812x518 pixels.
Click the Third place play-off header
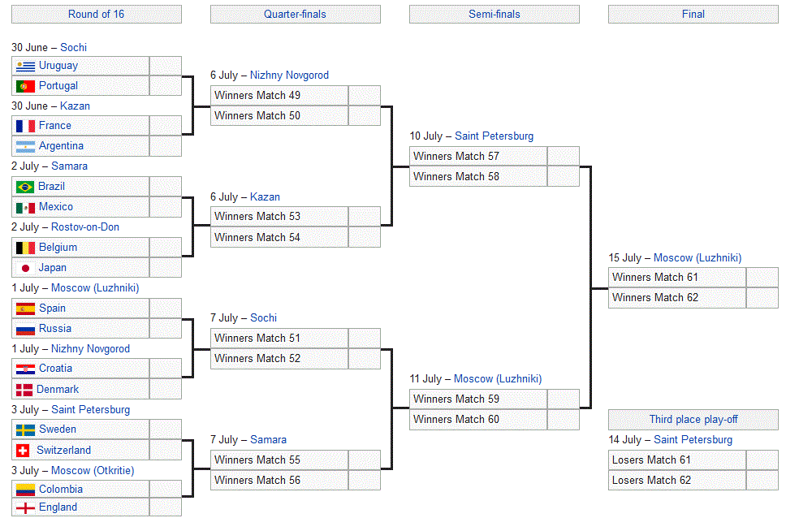point(693,420)
